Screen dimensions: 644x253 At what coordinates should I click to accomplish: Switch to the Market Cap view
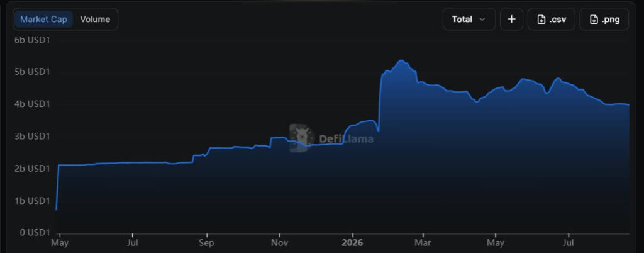click(43, 20)
